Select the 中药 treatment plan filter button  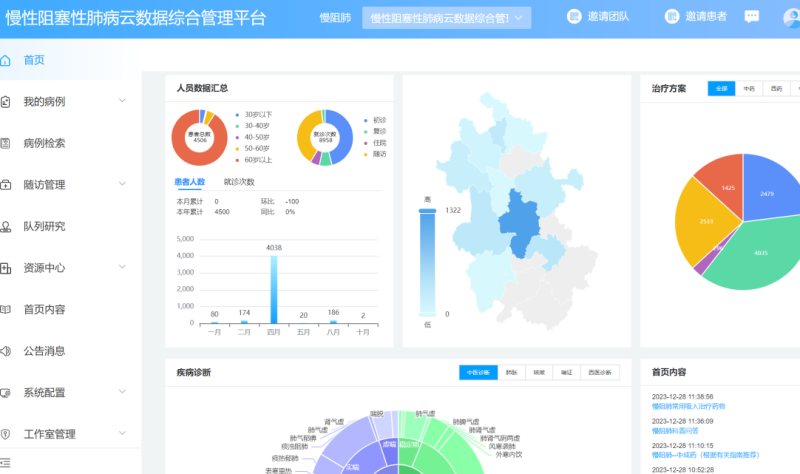click(x=749, y=89)
